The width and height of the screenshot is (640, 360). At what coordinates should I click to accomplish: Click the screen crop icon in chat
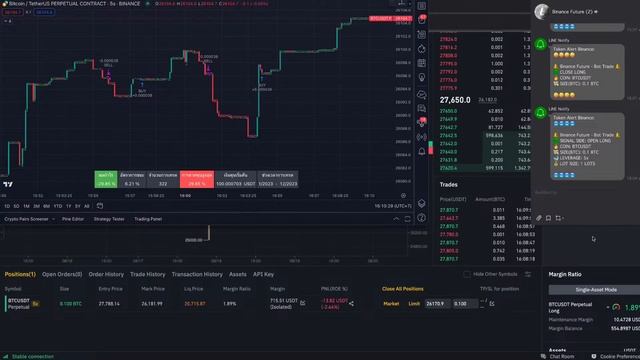(558, 218)
